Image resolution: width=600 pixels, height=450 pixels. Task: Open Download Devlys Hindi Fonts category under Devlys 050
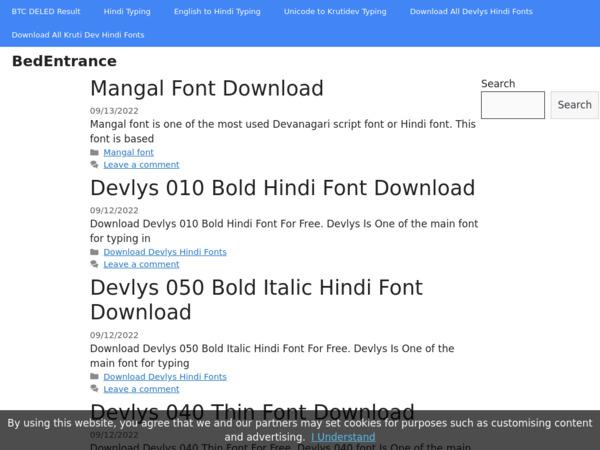pos(165,377)
